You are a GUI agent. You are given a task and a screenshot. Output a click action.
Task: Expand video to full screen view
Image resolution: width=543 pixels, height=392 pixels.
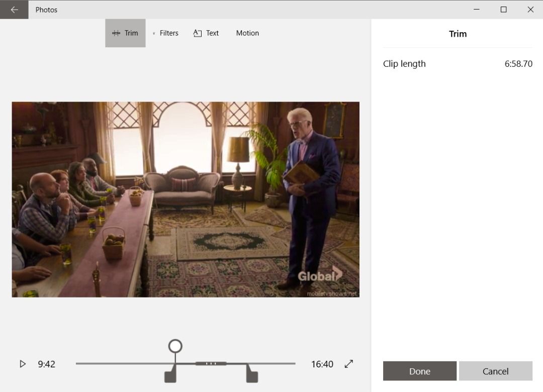349,364
